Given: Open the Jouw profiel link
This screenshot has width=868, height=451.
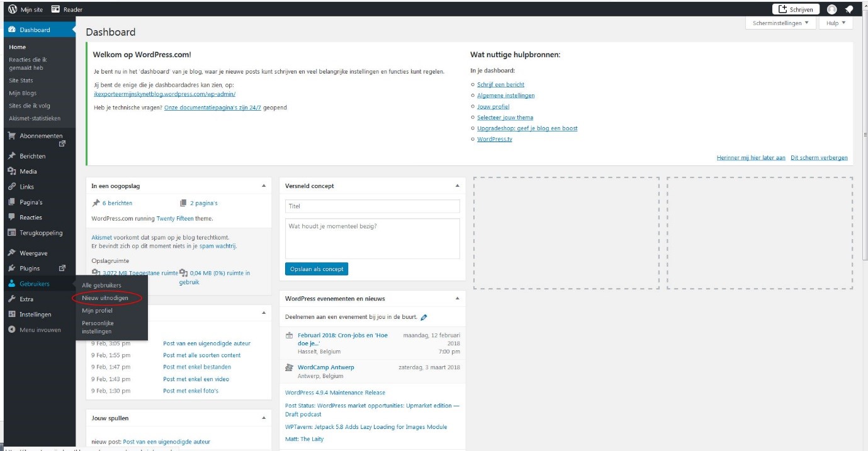Looking at the screenshot, I should tap(493, 107).
